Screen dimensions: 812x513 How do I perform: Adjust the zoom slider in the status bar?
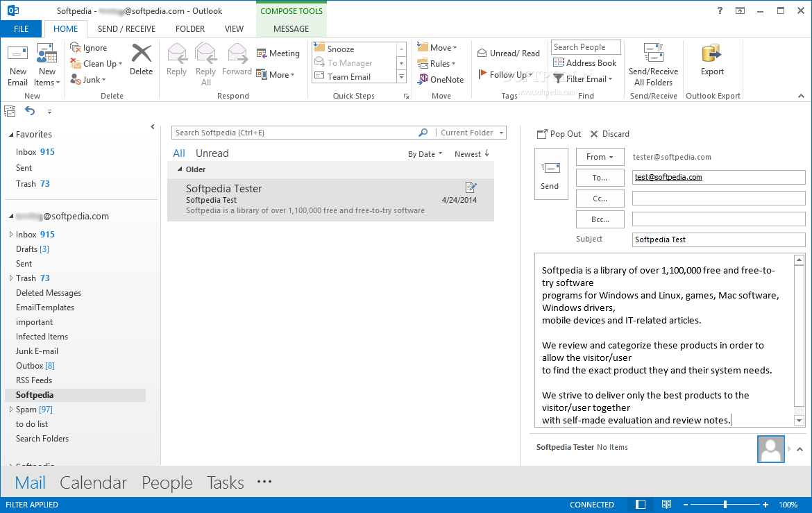tap(725, 504)
